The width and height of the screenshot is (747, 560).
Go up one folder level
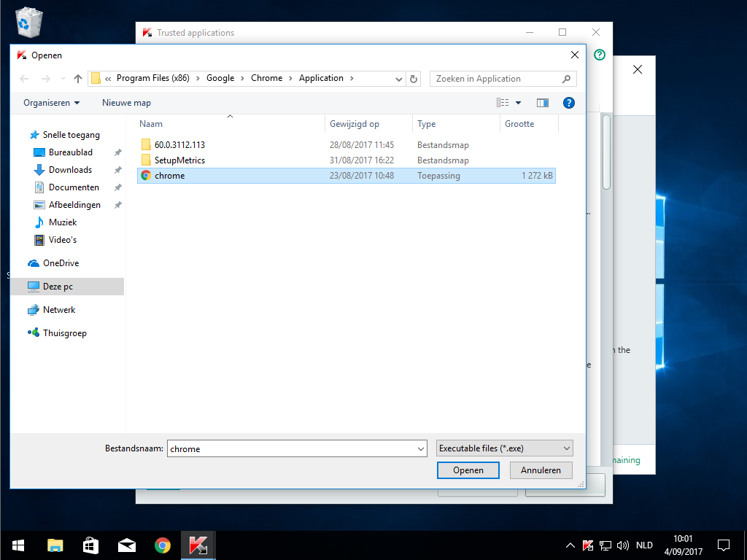tap(78, 79)
